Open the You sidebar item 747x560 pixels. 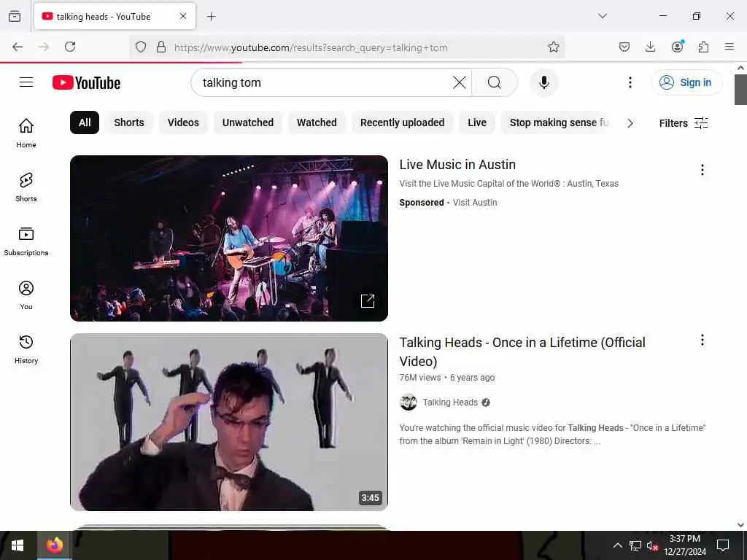pos(26,295)
